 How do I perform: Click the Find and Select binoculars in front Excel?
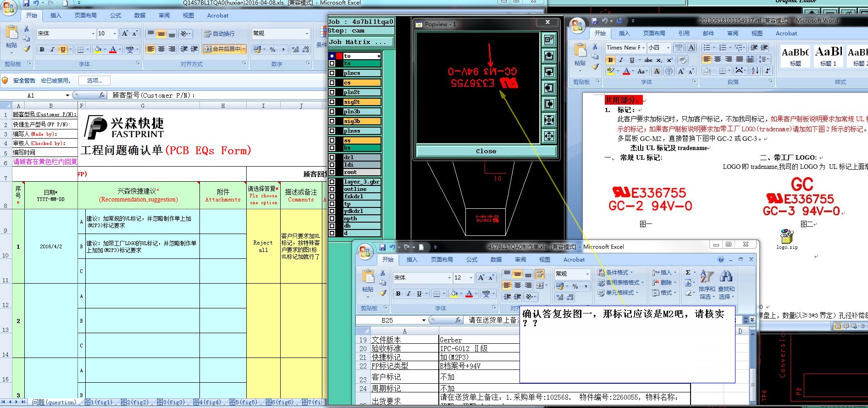pyautogui.click(x=726, y=277)
